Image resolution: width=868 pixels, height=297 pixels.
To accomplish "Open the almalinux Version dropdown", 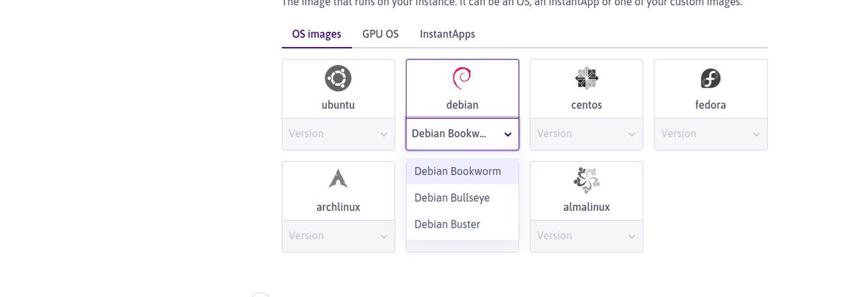I will 586,236.
